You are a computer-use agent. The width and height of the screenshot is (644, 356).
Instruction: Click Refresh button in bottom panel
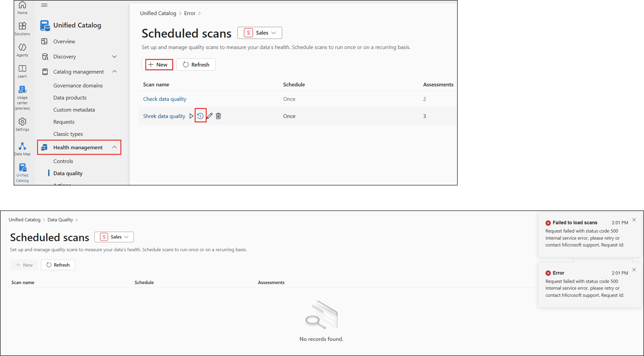tap(58, 265)
